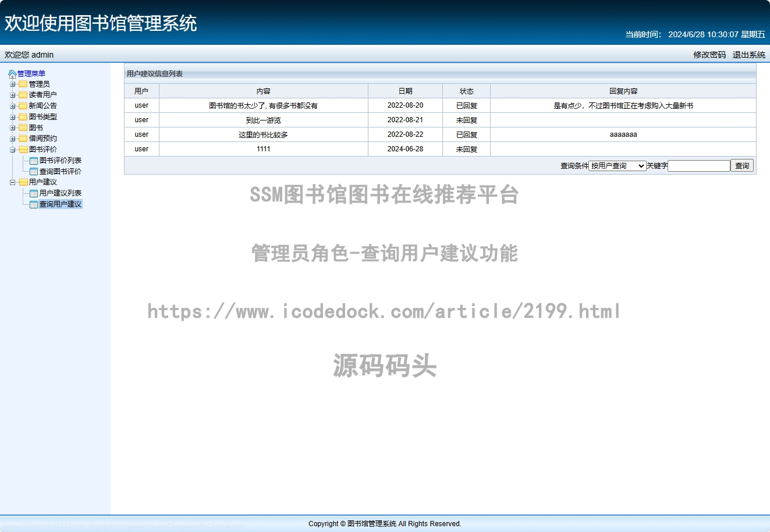The width and height of the screenshot is (770, 532).
Task: Click cell 图书馆的书太少了, 有很多书都没有
Action: [264, 106]
